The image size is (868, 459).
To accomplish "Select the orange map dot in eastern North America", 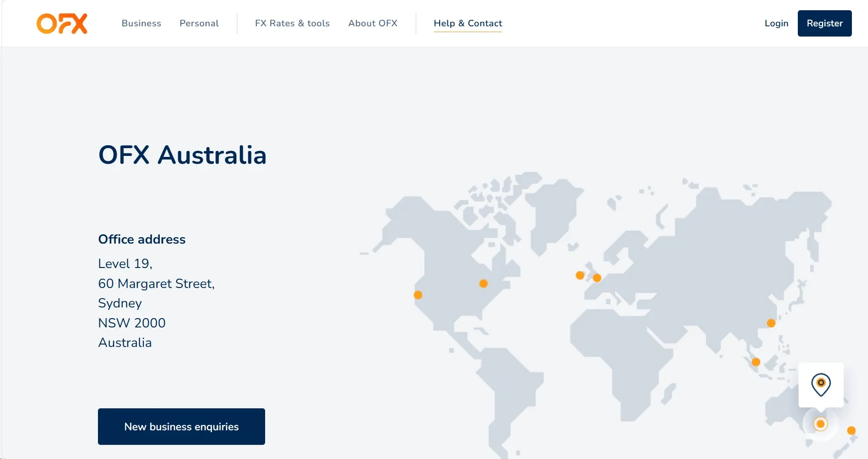I will (x=483, y=284).
